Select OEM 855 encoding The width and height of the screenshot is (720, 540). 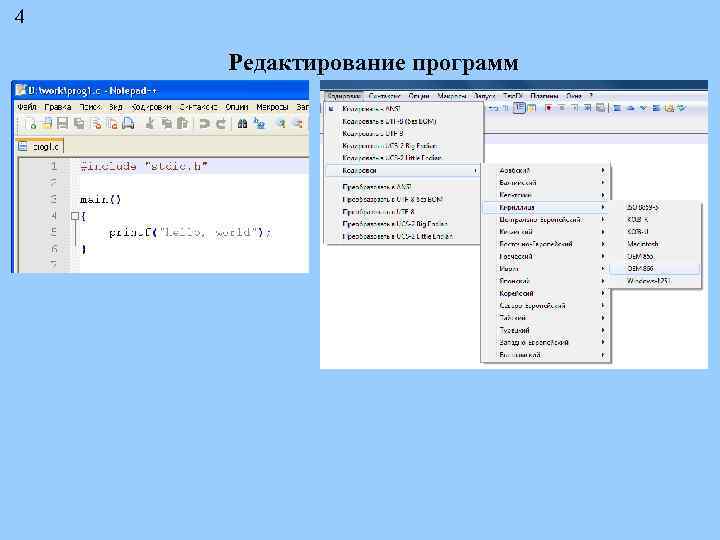click(655, 256)
